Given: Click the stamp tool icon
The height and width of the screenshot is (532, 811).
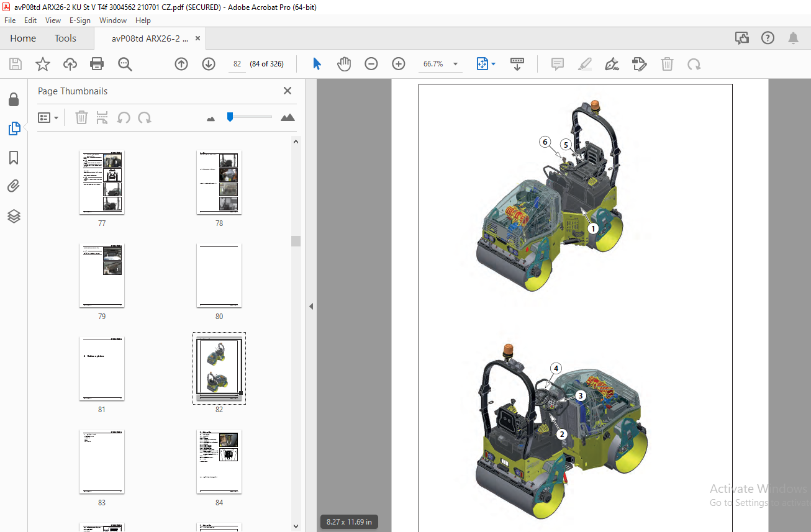Looking at the screenshot, I should click(640, 64).
